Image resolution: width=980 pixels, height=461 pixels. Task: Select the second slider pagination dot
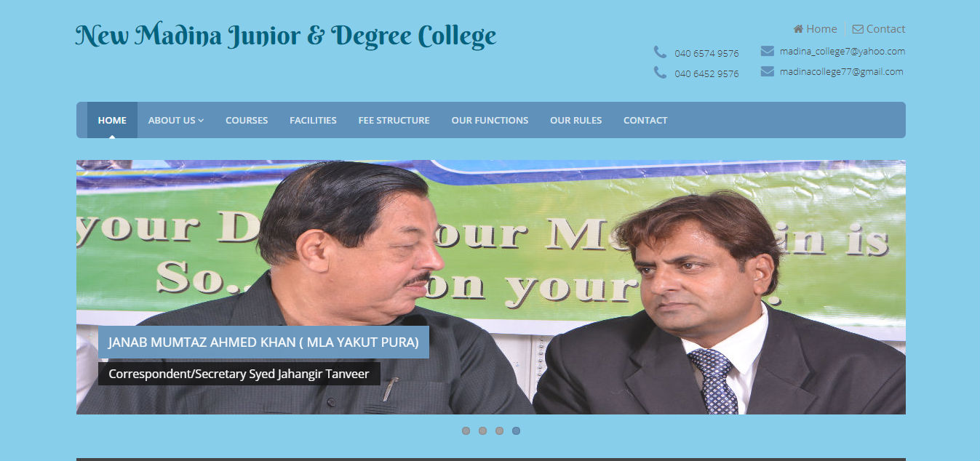[482, 430]
